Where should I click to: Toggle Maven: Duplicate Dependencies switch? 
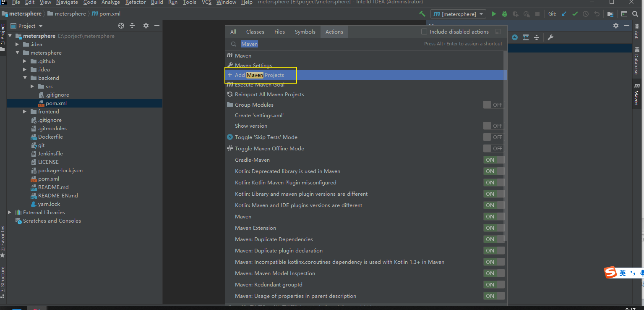pos(494,239)
